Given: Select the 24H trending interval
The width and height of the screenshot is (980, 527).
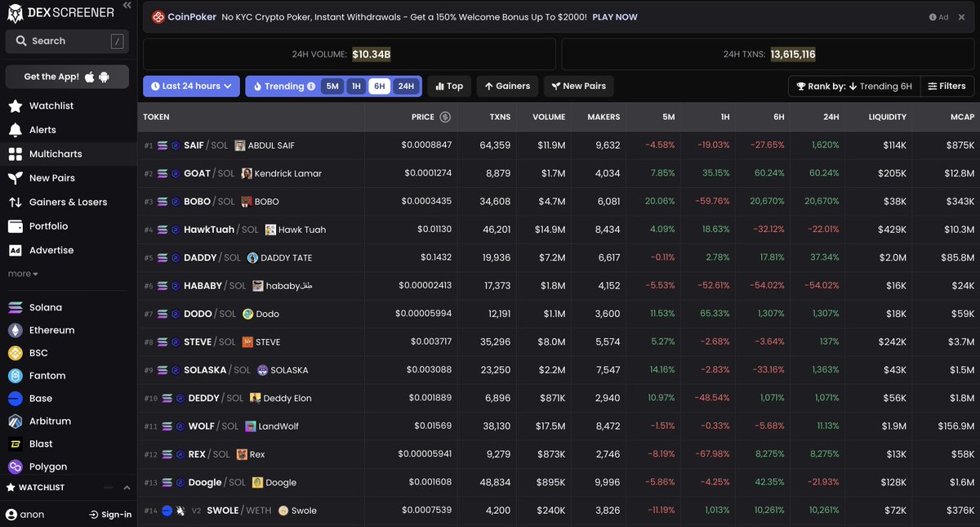Looking at the screenshot, I should [x=405, y=87].
